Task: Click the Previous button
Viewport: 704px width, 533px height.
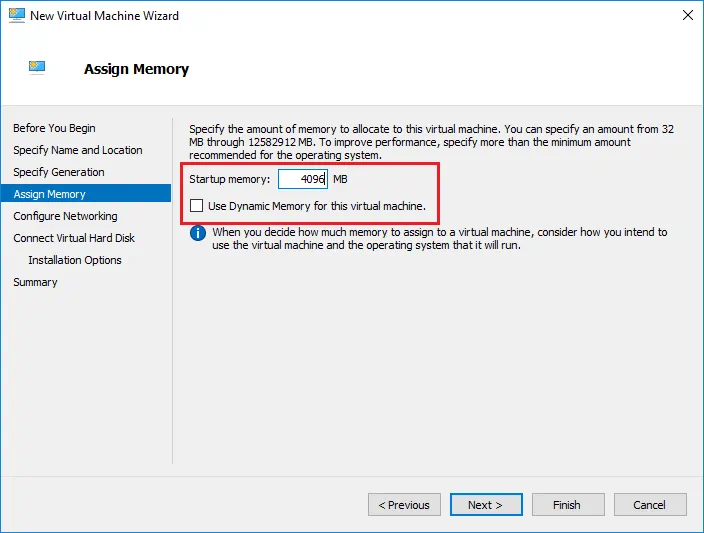Action: [x=404, y=505]
